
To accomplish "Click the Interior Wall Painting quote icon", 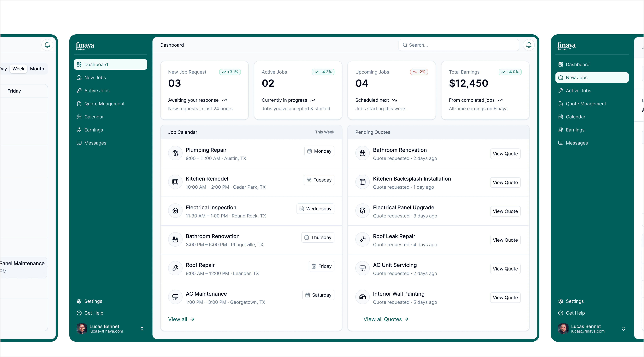I will point(362,297).
